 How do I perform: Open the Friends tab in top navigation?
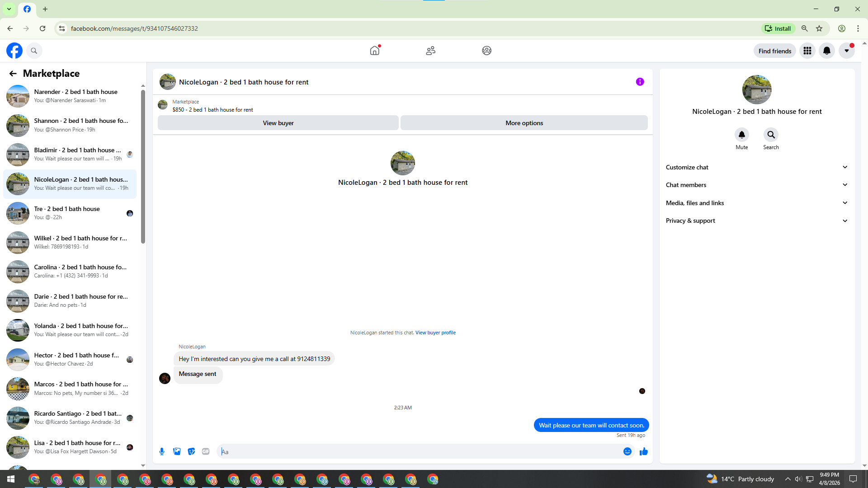(x=430, y=51)
